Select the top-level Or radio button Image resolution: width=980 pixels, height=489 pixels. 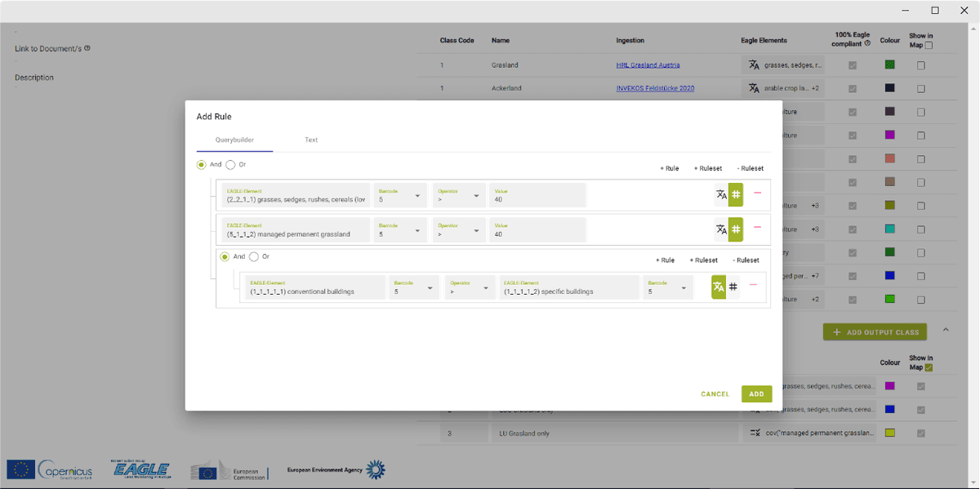pos(230,165)
